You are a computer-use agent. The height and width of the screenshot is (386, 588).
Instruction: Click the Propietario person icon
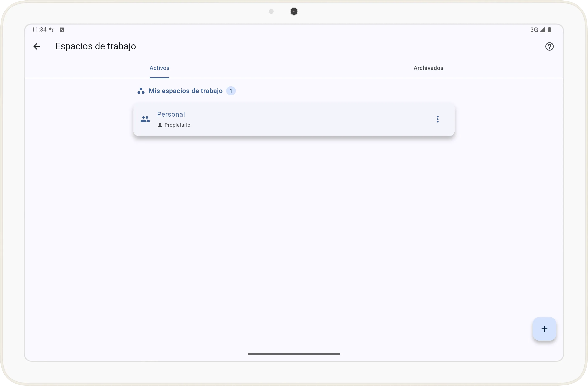coord(160,125)
